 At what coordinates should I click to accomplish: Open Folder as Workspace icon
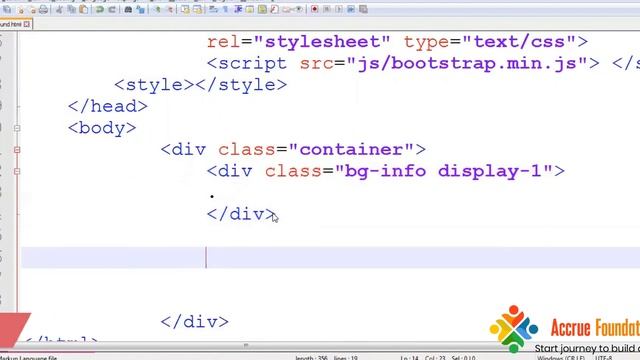pyautogui.click(x=287, y=9)
